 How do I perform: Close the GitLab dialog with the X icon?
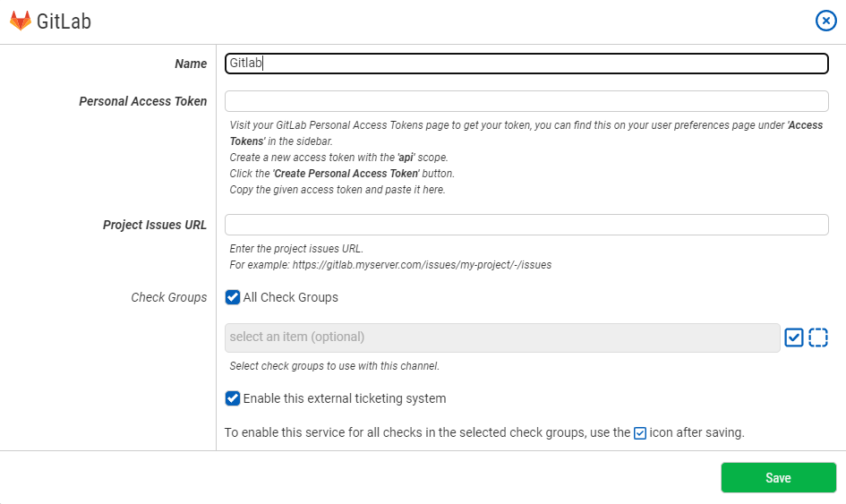pyautogui.click(x=825, y=21)
